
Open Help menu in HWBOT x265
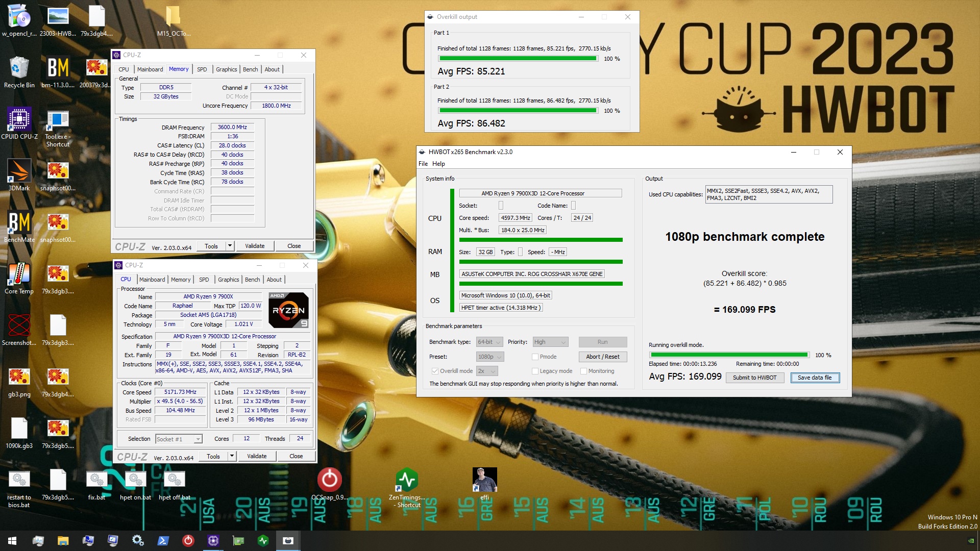point(438,164)
